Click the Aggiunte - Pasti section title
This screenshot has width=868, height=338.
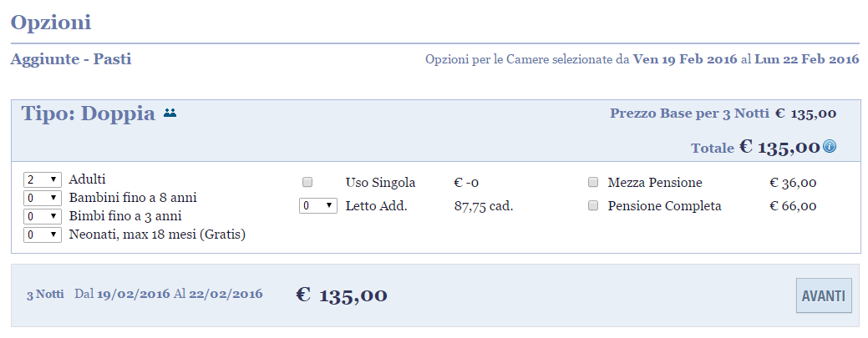(x=71, y=59)
